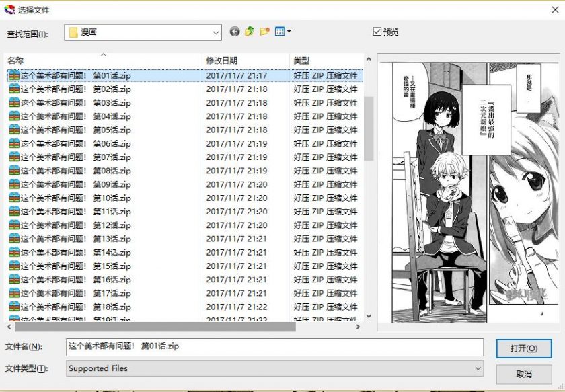Click scroll right arrow of file list

[x=358, y=327]
